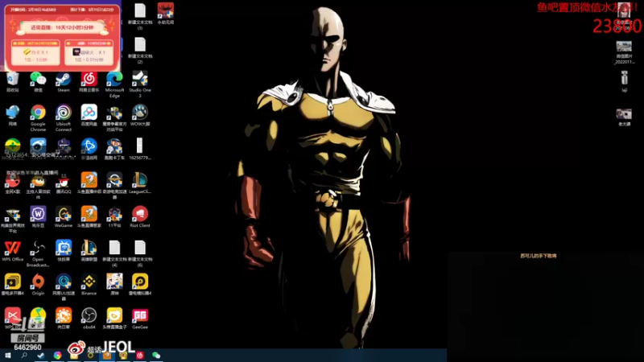Screen dimensions: 644x362
Task: Open the Microsoft Edge desktop shortcut
Action: pyautogui.click(x=114, y=84)
